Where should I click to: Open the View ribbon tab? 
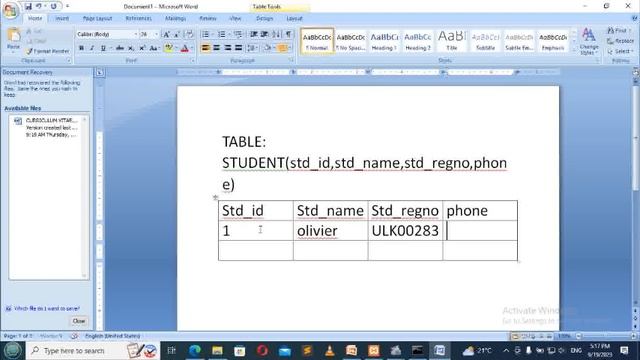point(235,18)
